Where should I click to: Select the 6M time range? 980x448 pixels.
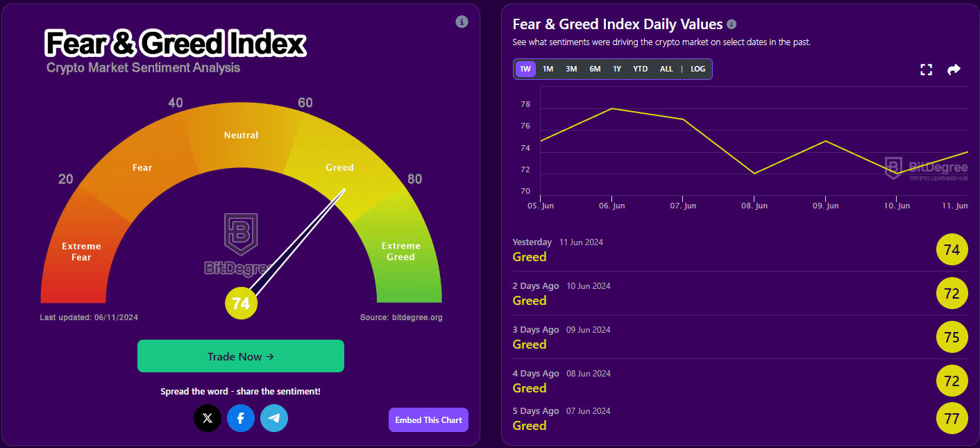pyautogui.click(x=595, y=69)
